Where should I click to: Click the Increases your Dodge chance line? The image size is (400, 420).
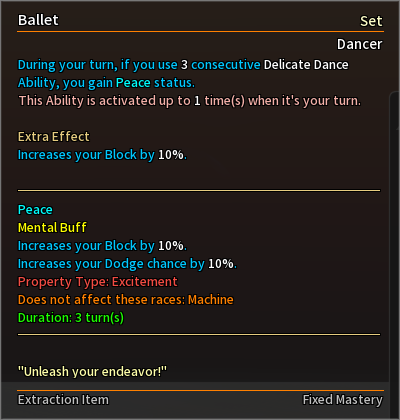[x=127, y=264]
